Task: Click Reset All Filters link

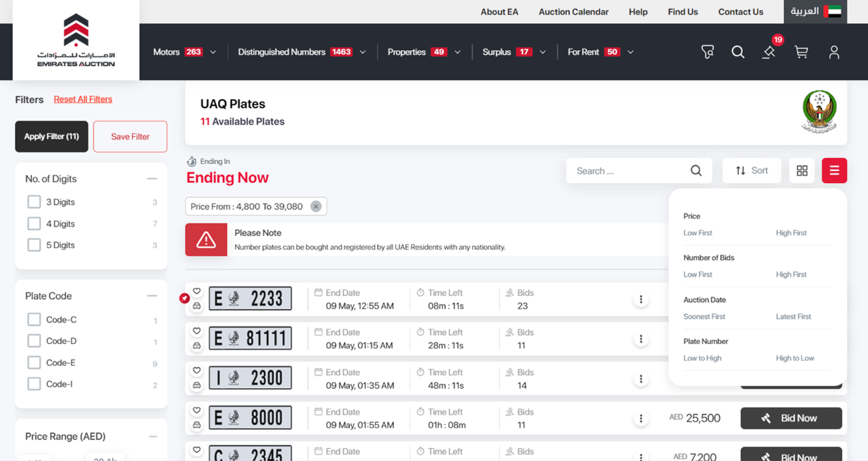Action: coord(83,99)
